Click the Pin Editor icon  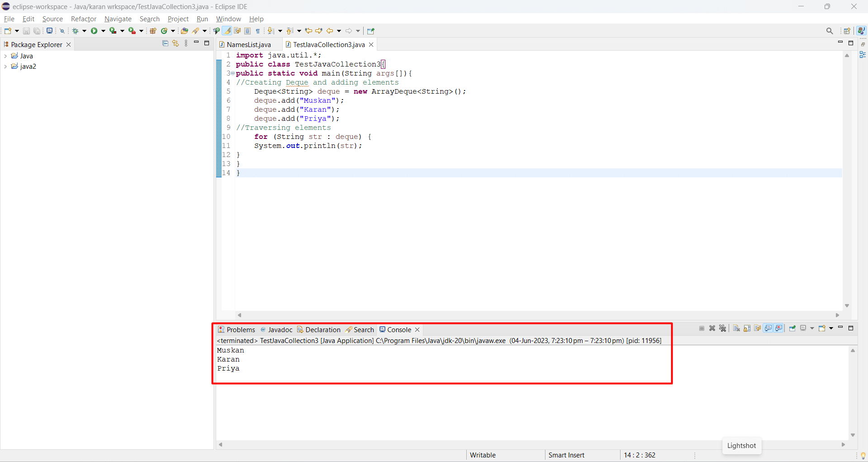point(371,31)
